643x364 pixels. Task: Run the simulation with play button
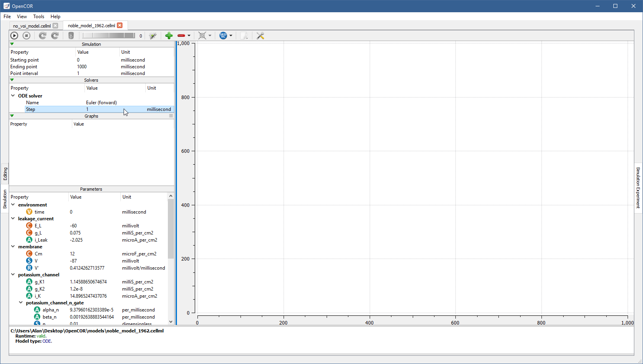pos(14,36)
